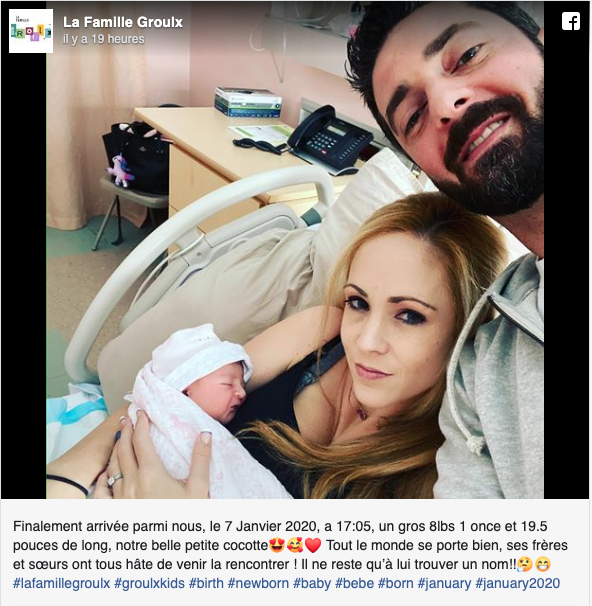Open the #baby hashtag
This screenshot has height=606, width=592.
(x=312, y=583)
